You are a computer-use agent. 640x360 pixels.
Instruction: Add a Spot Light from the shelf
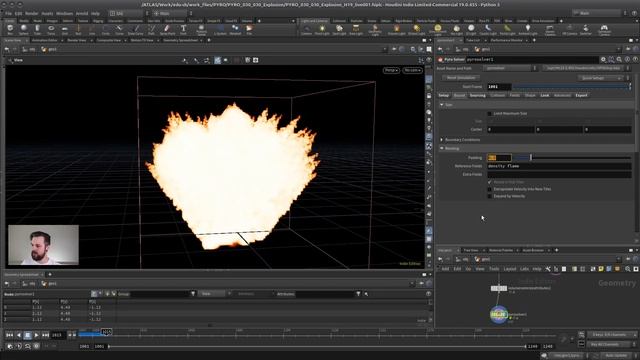point(339,29)
